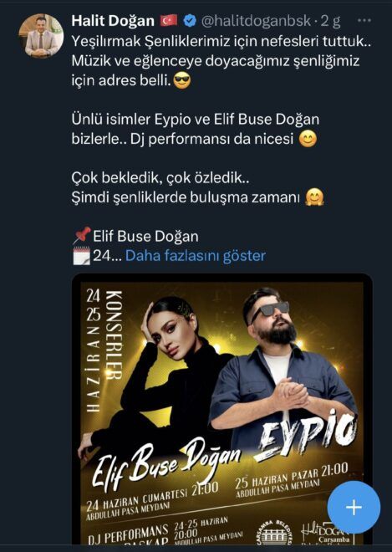Click the Halit Doğan display name
The width and height of the screenshot is (392, 552).
(113, 21)
